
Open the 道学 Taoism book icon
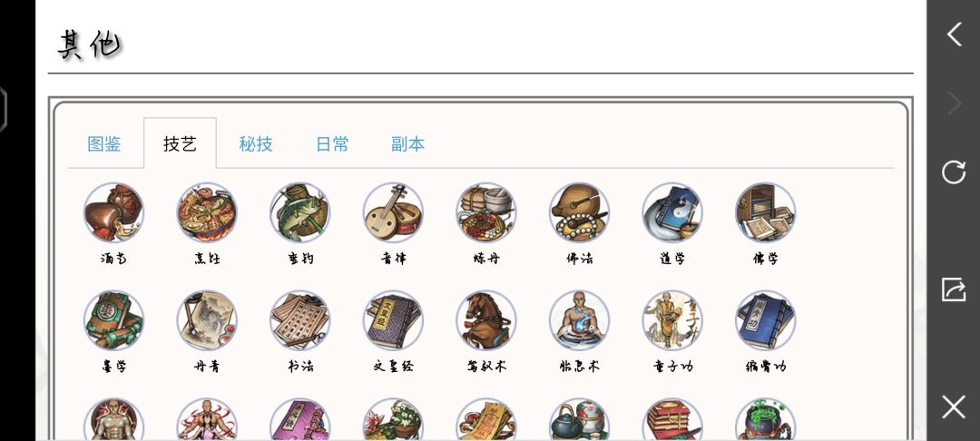pos(672,212)
